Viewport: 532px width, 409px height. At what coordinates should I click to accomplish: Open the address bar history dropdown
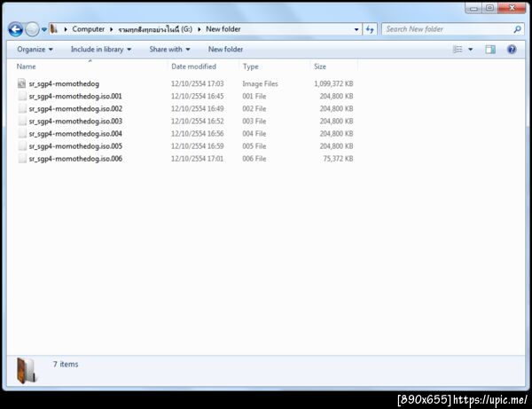tap(356, 29)
